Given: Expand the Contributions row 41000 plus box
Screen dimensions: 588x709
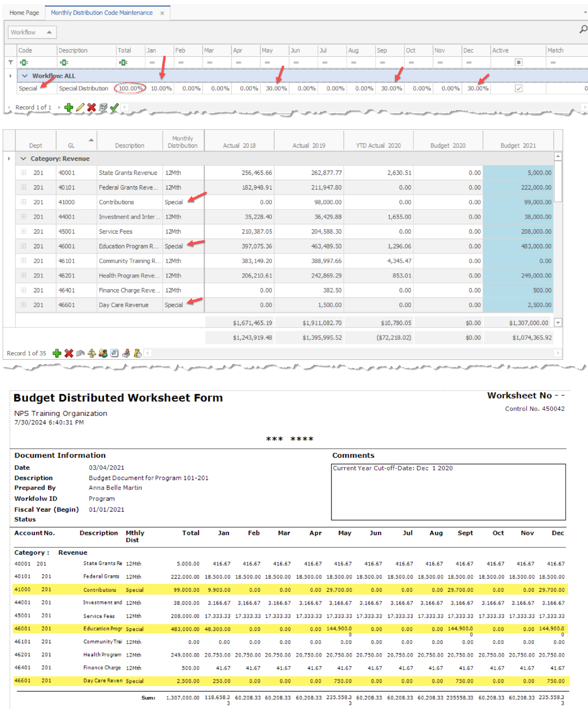Looking at the screenshot, I should click(x=24, y=202).
